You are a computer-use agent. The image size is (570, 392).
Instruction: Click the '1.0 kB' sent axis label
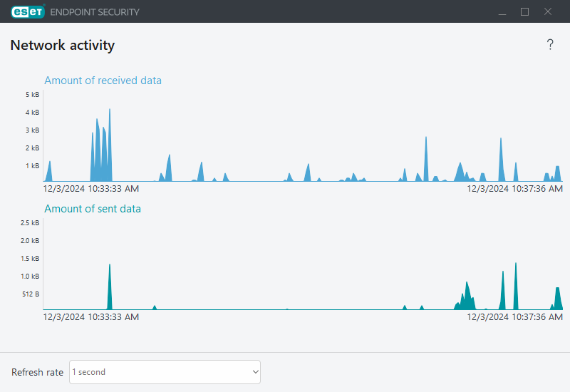click(30, 277)
